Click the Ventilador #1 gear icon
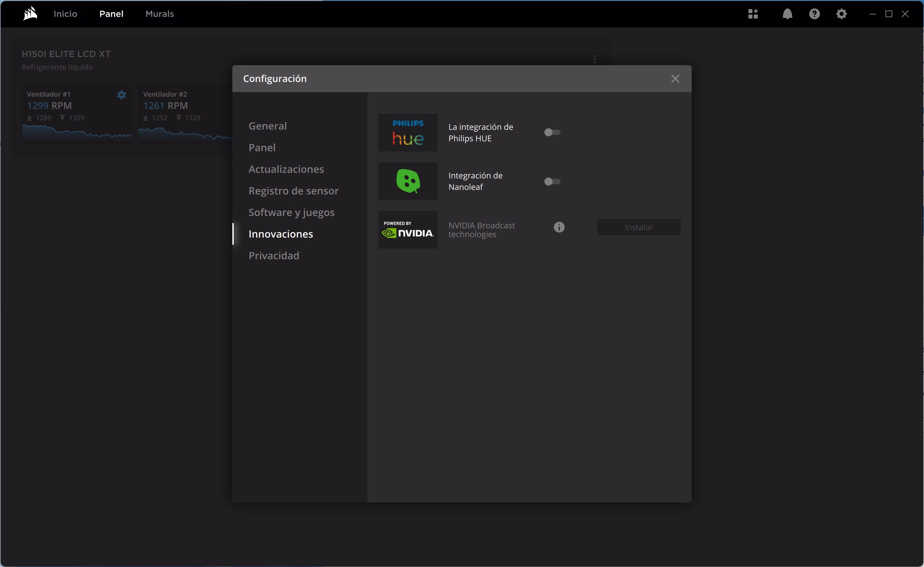The width and height of the screenshot is (924, 567). click(x=121, y=95)
